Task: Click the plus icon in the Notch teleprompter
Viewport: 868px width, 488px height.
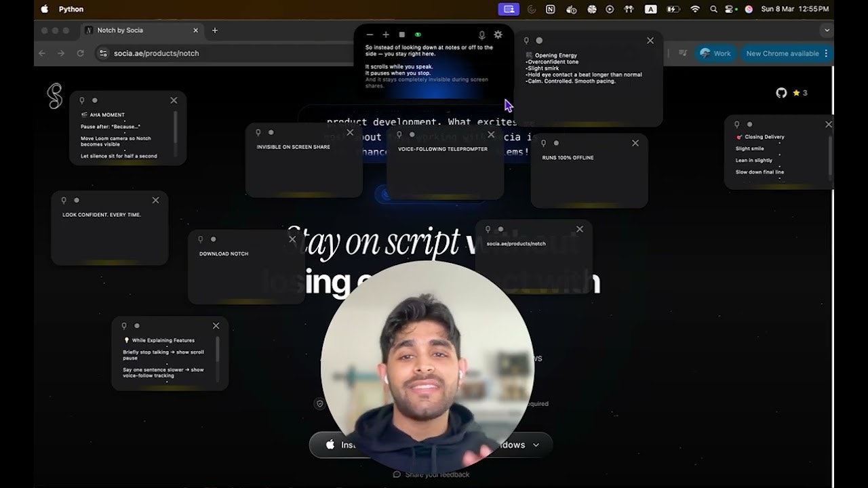Action: tap(386, 35)
